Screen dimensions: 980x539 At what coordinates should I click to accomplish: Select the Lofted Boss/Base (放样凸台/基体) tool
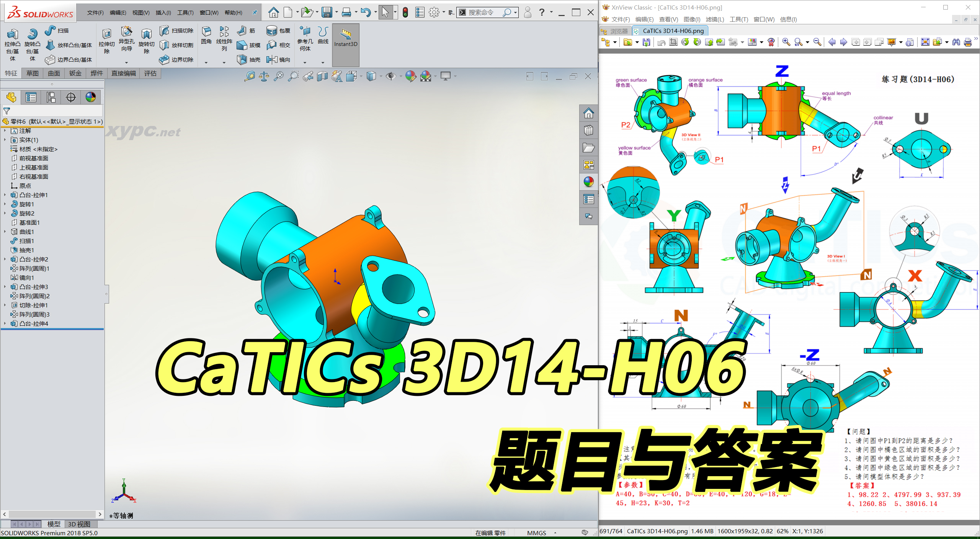pos(69,45)
